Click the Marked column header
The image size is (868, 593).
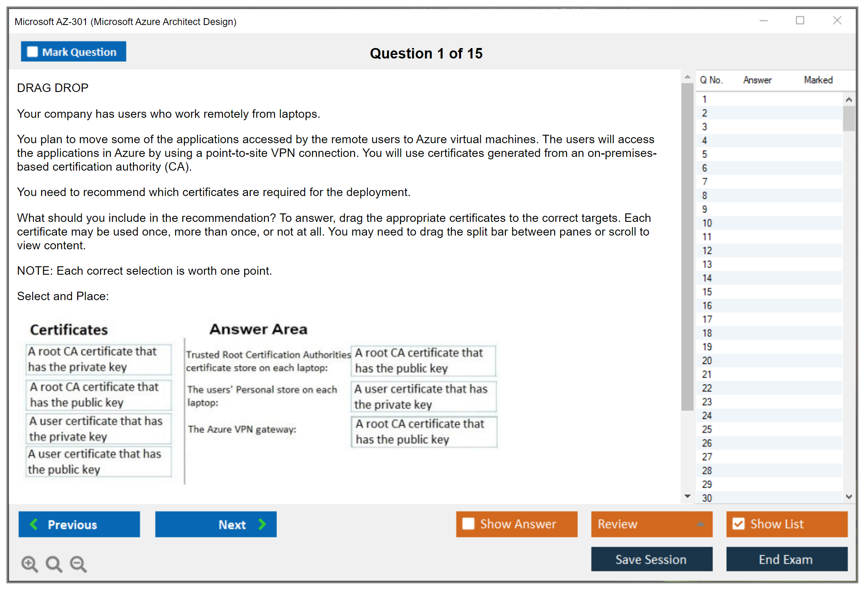tap(818, 80)
